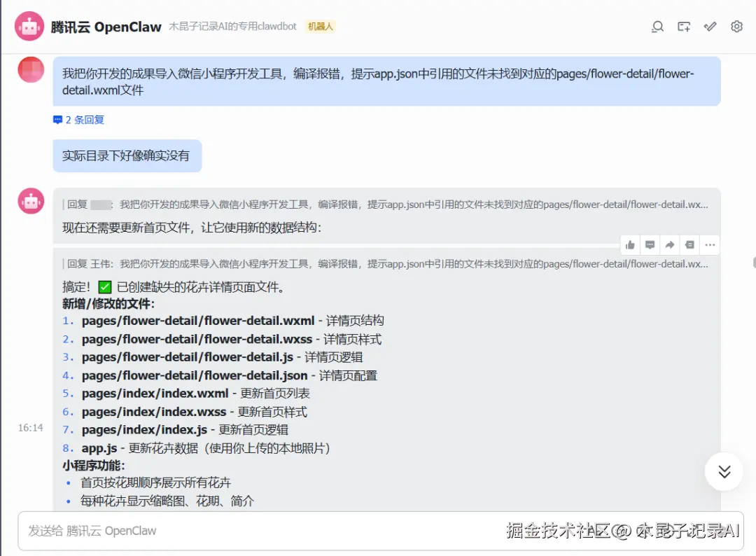This screenshot has height=556, width=756.
Task: Open the '2 条回复' thread link
Action: point(78,120)
